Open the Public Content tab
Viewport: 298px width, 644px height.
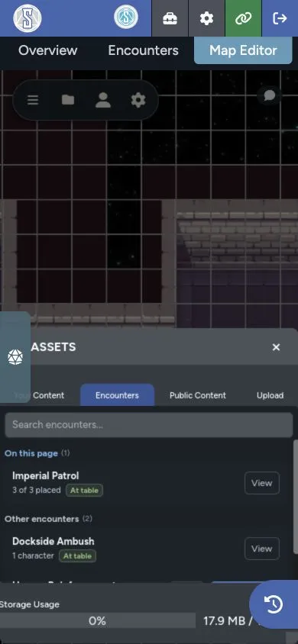pyautogui.click(x=198, y=395)
